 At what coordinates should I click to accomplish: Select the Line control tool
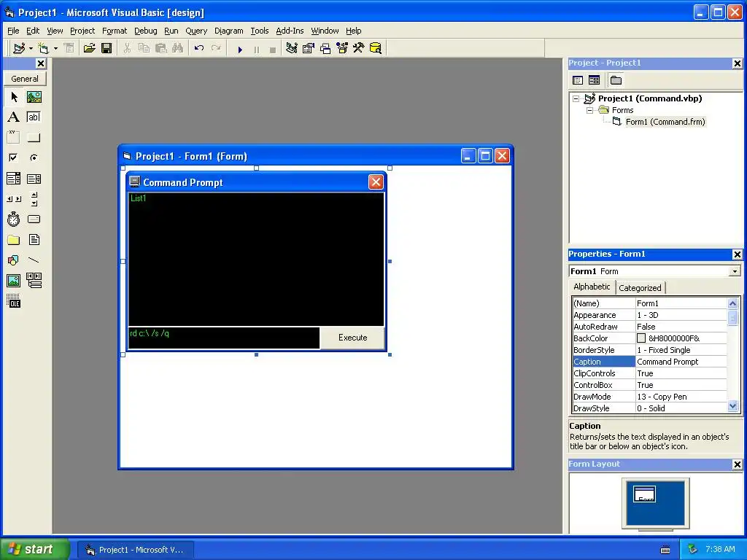34,260
